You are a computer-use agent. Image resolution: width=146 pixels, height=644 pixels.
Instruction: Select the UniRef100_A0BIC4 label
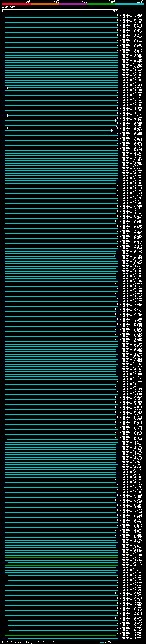click(x=131, y=359)
